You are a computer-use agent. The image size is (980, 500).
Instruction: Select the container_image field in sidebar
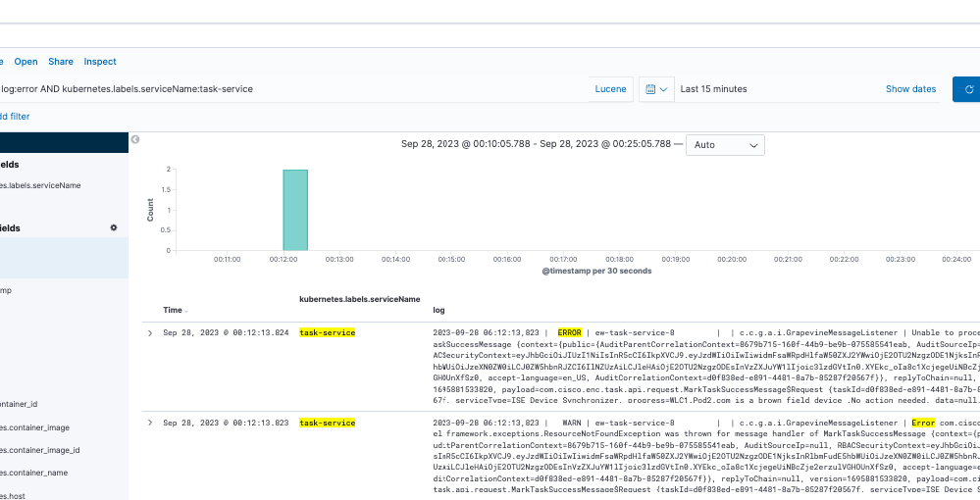[35, 427]
